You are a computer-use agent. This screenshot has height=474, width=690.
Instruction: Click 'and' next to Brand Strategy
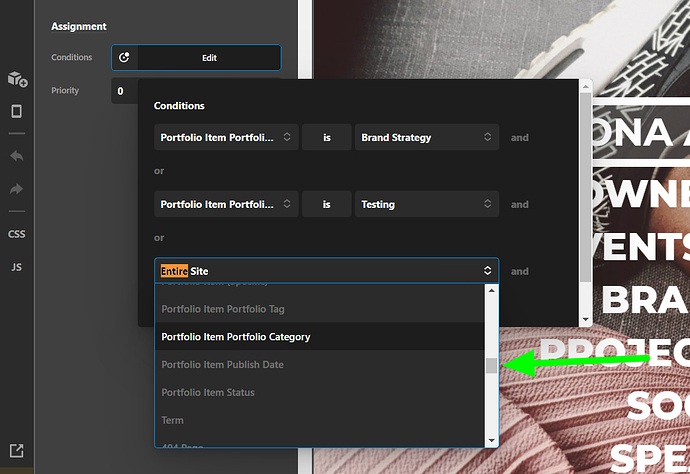tap(519, 138)
